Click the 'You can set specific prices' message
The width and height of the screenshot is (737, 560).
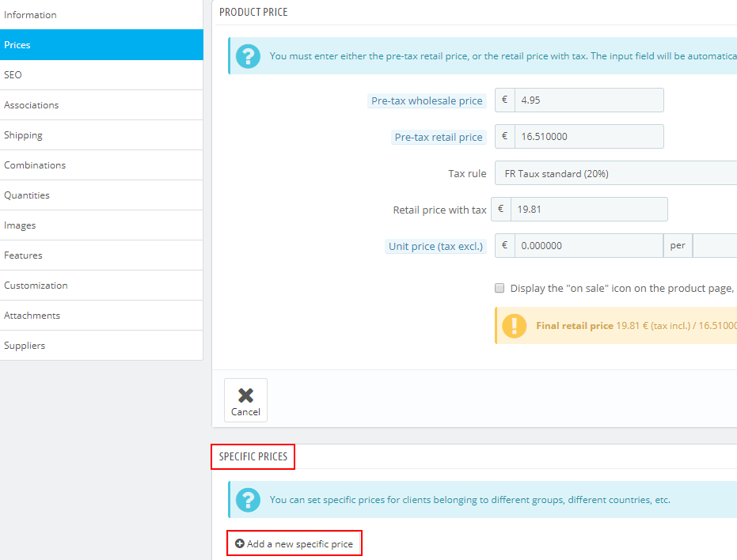(470, 500)
